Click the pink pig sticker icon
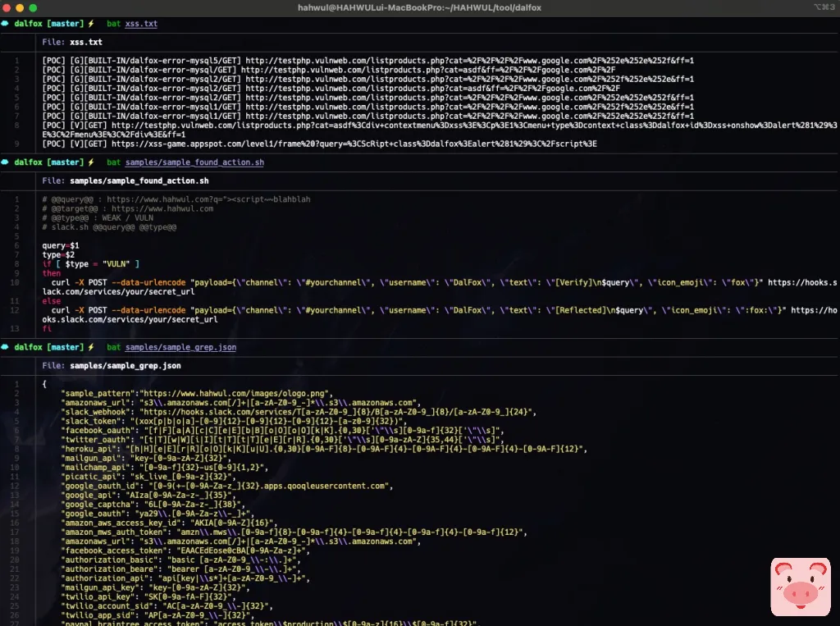Viewport: 840px width, 626px height. 801,587
